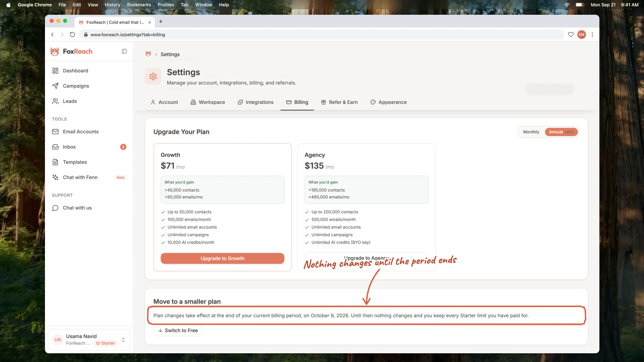Click the Growth $71 price

167,166
